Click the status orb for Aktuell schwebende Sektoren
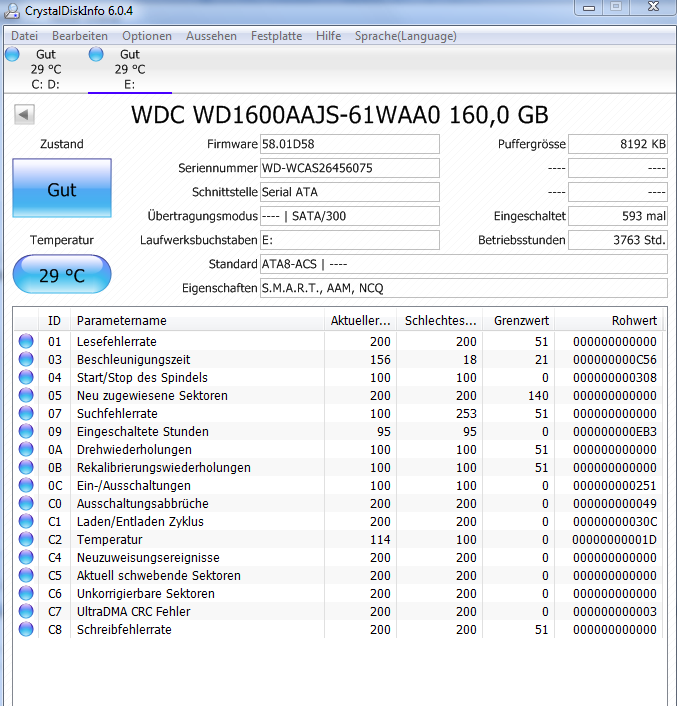Viewport: 677px width, 706px height. [26, 575]
